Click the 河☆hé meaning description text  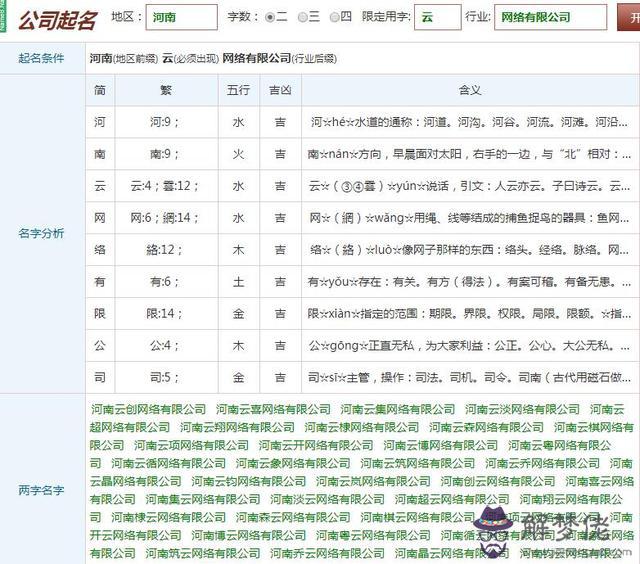tap(469, 122)
